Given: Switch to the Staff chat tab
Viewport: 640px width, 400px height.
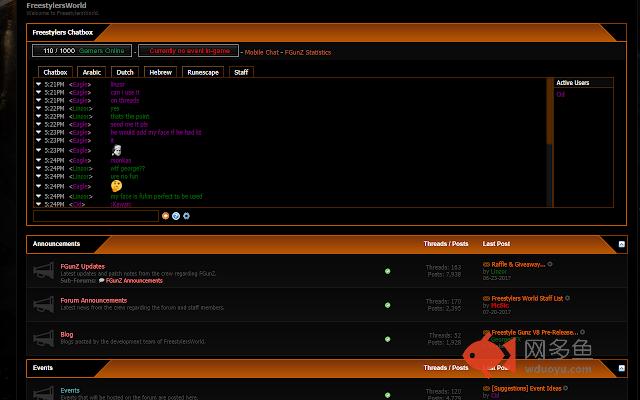Looking at the screenshot, I should tap(241, 72).
